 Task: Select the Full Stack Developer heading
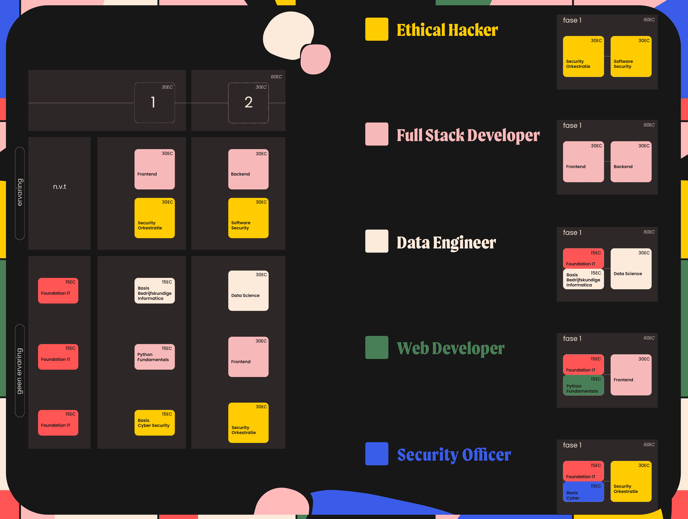click(468, 135)
